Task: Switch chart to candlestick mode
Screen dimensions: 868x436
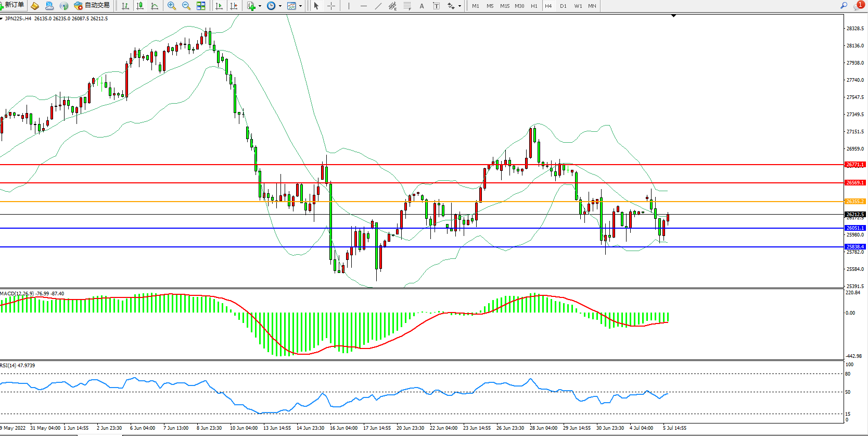Action: click(140, 6)
